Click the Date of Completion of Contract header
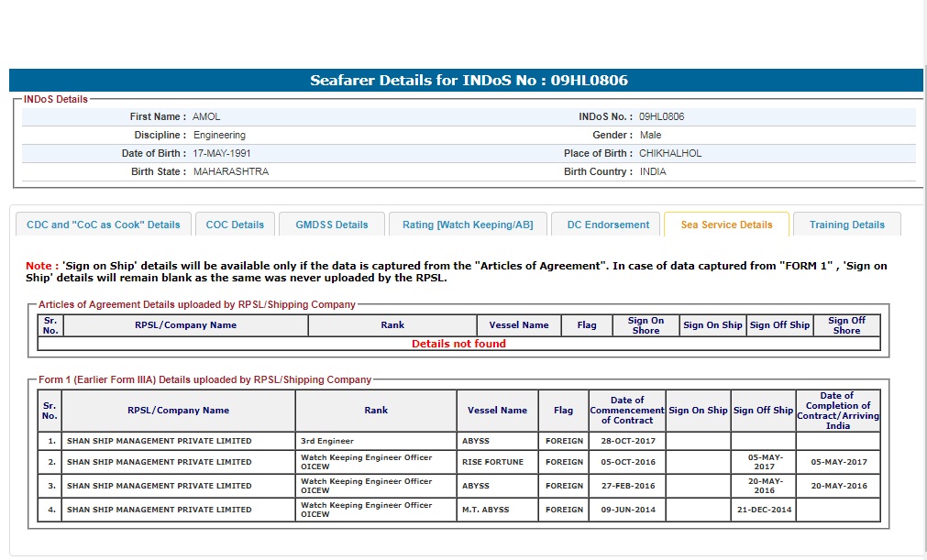This screenshot has width=927, height=560. point(837,411)
